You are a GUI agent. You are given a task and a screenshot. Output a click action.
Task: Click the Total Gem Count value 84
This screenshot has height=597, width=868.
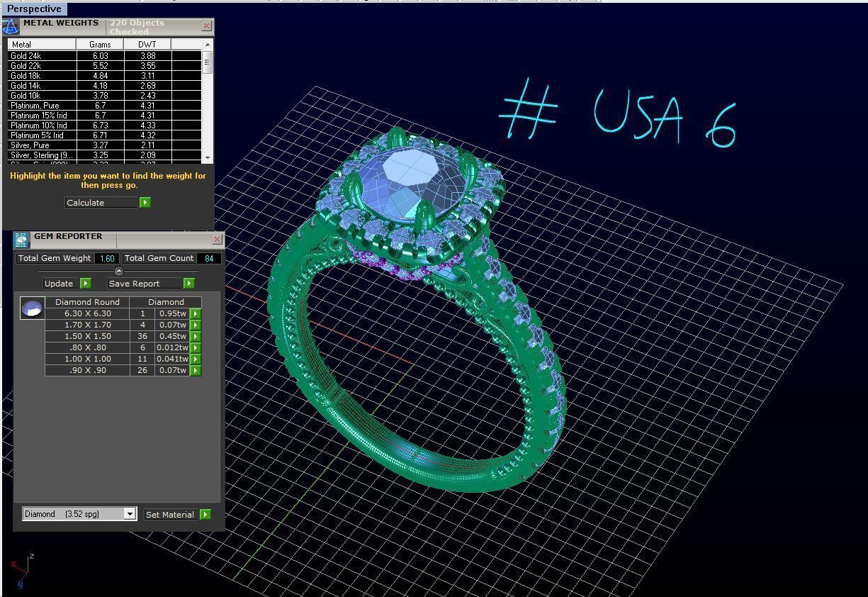coord(208,258)
